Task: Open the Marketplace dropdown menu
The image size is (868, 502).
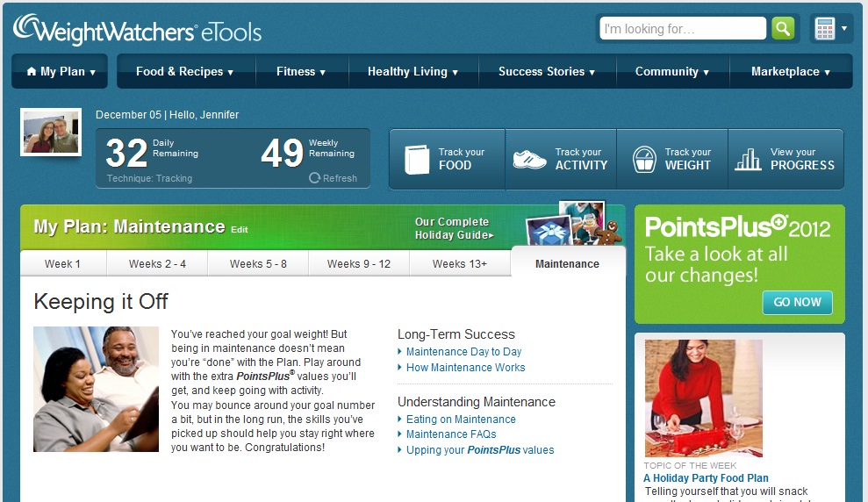Action: (791, 71)
